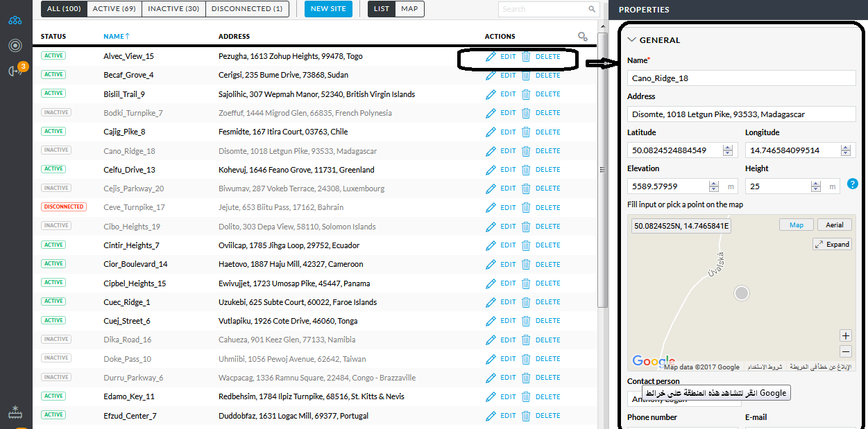Click the Search input field
868x429 pixels.
click(x=543, y=9)
